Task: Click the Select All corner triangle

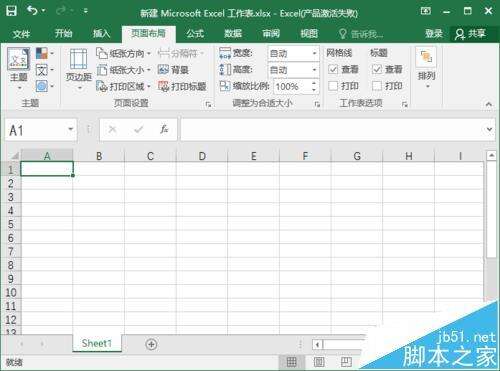Action: pyautogui.click(x=14, y=156)
